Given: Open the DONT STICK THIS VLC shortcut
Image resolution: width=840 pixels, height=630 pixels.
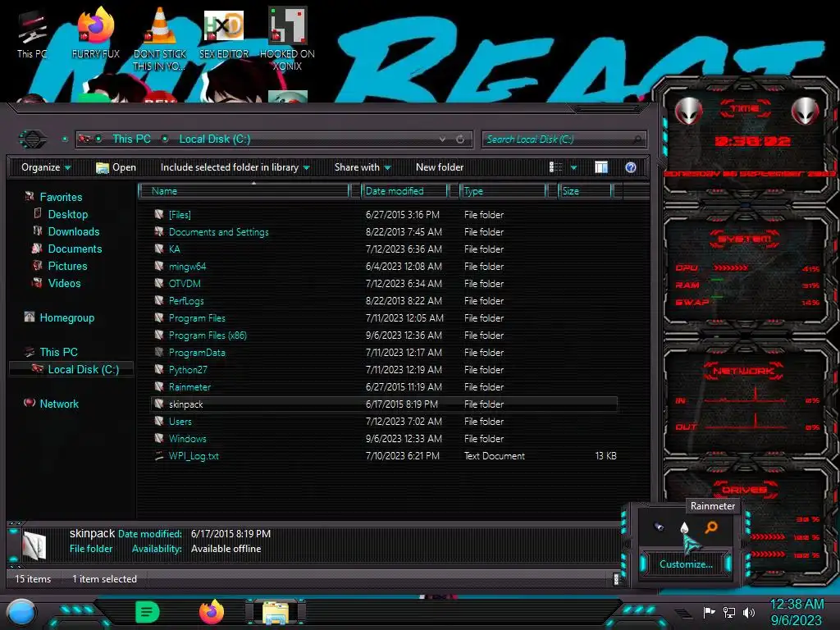Looking at the screenshot, I should 160,39.
